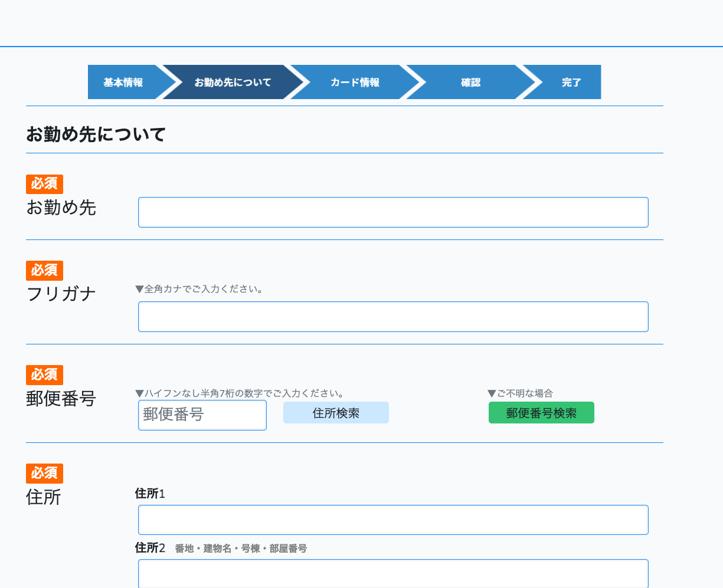
Task: Click the 確認 step in progress bar
Action: [470, 83]
